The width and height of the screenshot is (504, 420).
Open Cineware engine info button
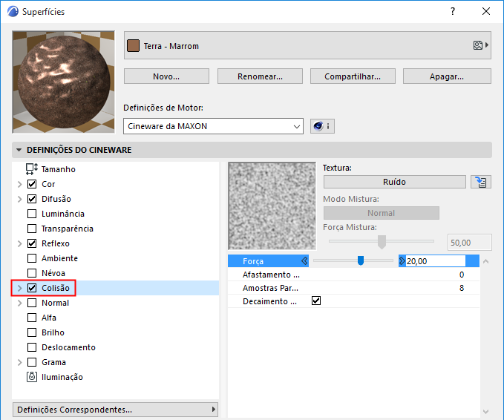[x=322, y=126]
